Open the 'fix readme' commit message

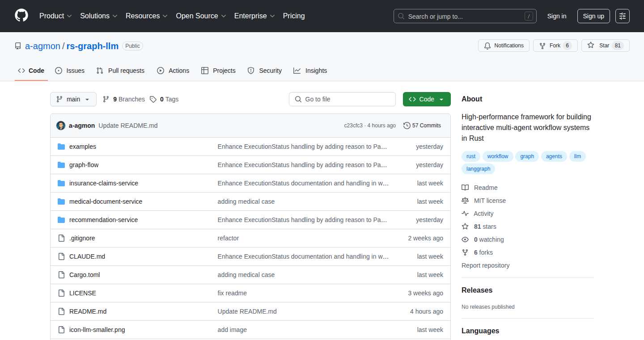click(232, 293)
